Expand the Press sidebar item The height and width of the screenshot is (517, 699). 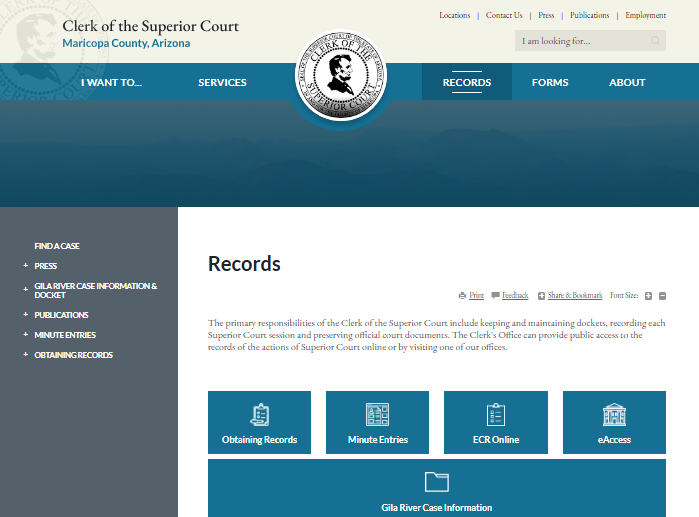click(x=25, y=266)
